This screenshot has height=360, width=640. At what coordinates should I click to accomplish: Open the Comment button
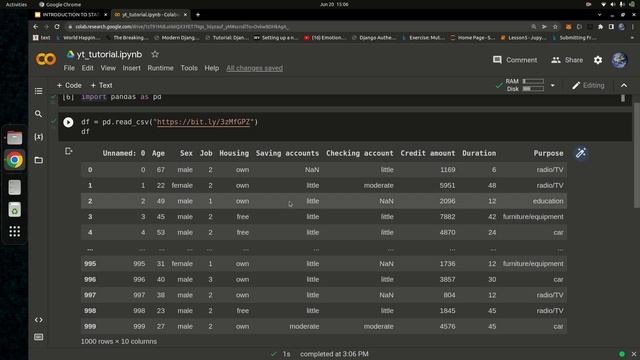515,60
